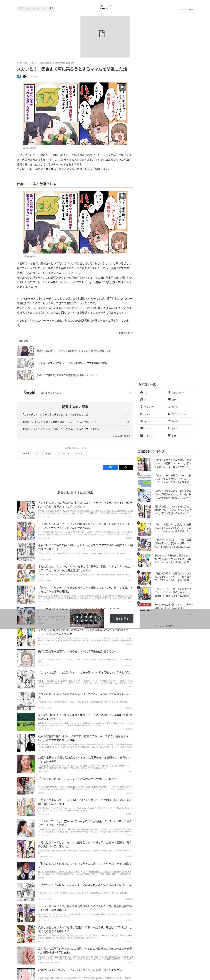This screenshot has width=210, height=980.
Task: Click external-link icon beside 元記事で読む
Action: [x=132, y=333]
